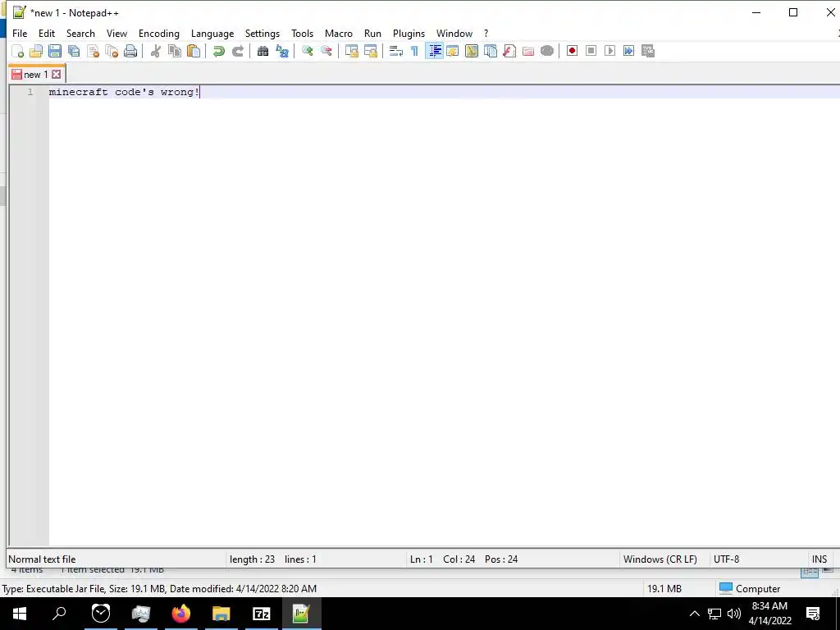
Task: Open the Function List toolbar icon
Action: coord(509,51)
